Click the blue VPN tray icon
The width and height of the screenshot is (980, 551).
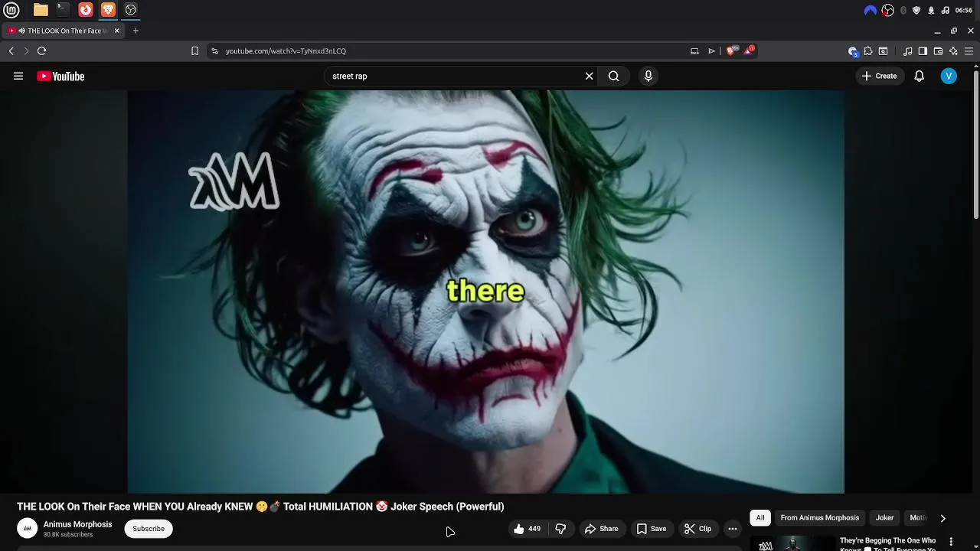[x=870, y=10]
